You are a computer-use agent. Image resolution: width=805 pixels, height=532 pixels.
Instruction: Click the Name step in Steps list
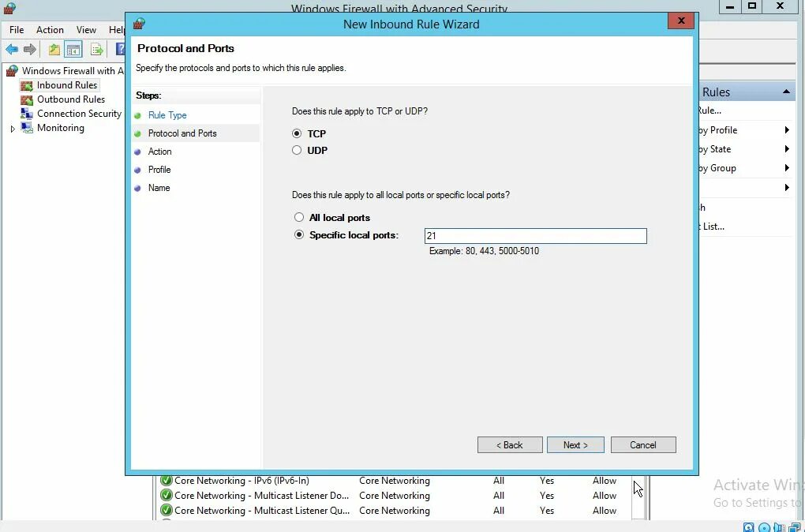pyautogui.click(x=159, y=188)
